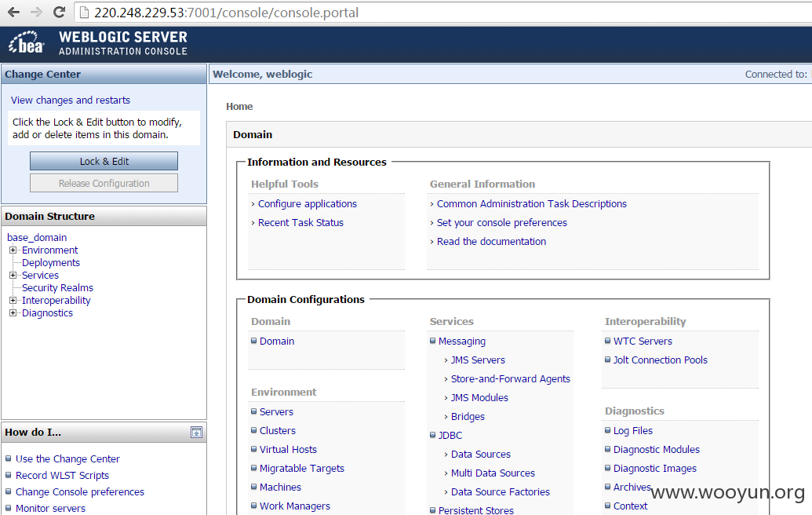Click the bullet icon beside Log Files
The width and height of the screenshot is (812, 515).
pyautogui.click(x=607, y=430)
